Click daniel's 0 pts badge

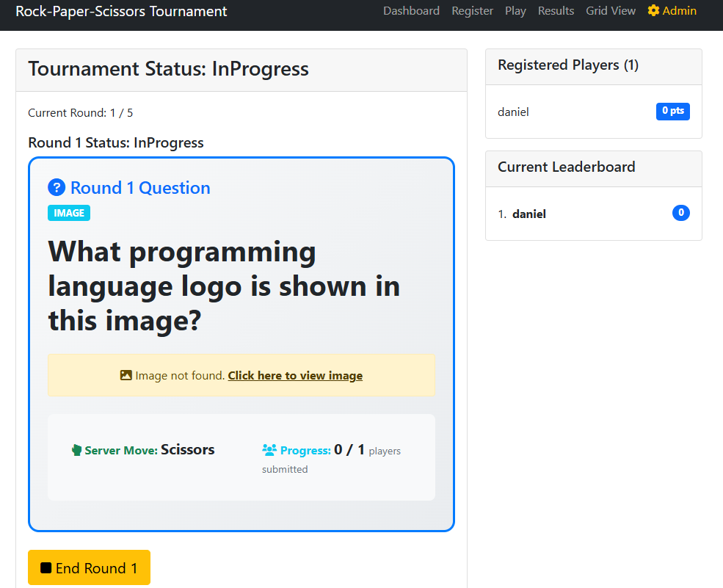point(672,111)
